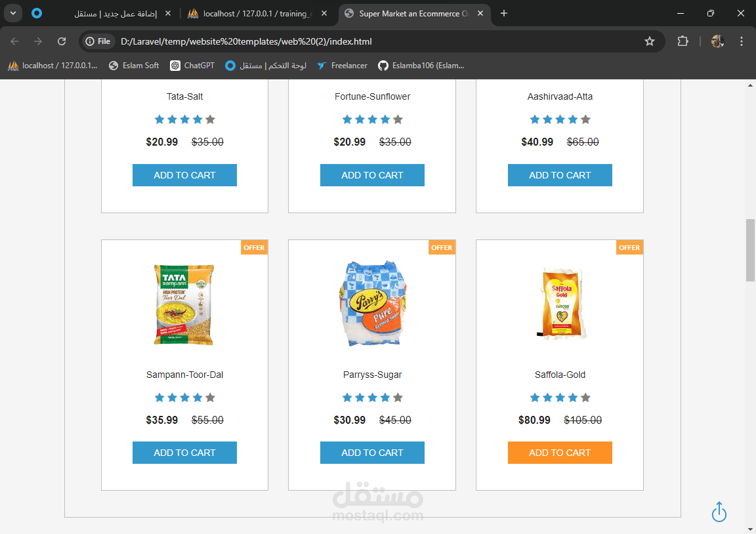Close the مستقل tab
Screen dimensions: 756x534
pos(168,14)
